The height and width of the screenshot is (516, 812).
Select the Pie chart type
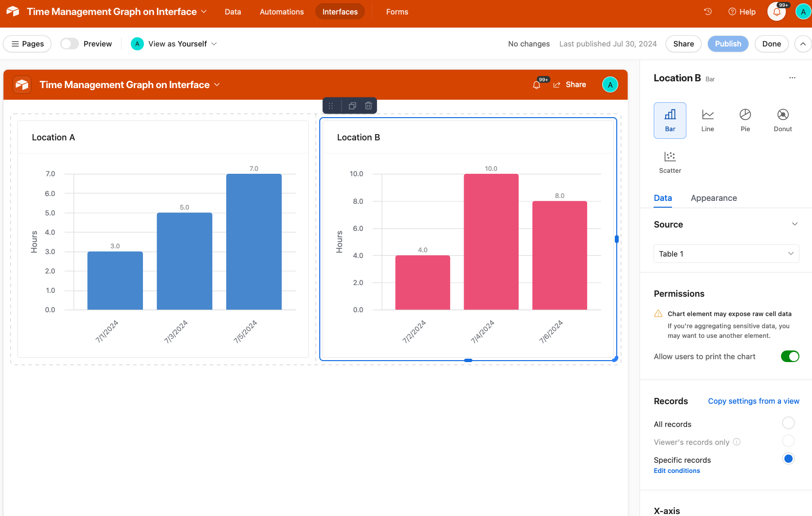(745, 121)
